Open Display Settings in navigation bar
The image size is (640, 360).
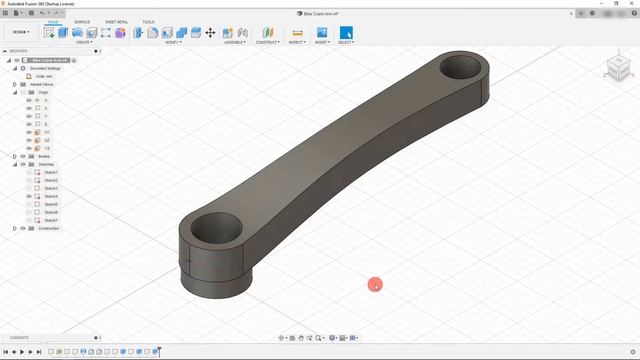coord(333,338)
